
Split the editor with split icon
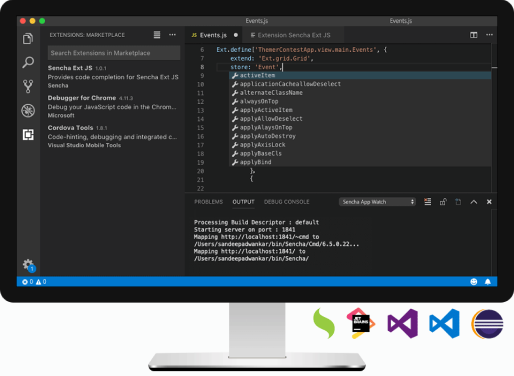coord(473,35)
